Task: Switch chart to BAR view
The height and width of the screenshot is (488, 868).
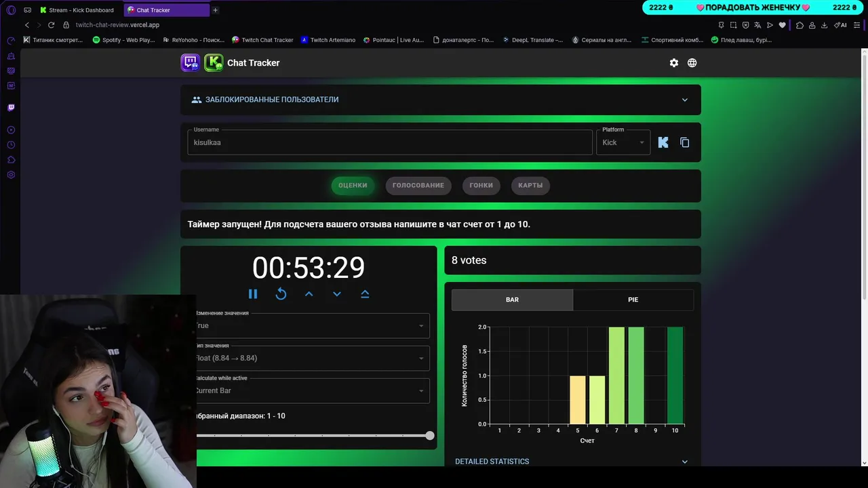Action: tap(512, 300)
